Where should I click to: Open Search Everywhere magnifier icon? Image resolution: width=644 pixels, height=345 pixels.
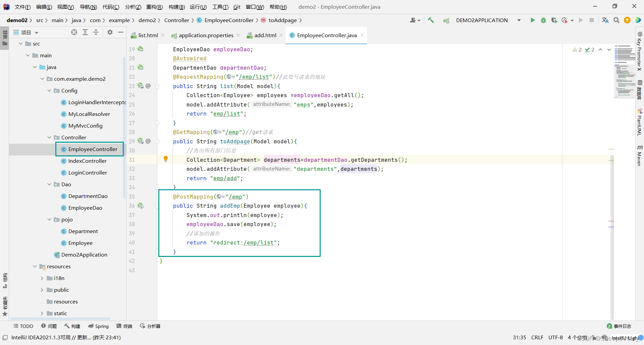tap(616, 20)
